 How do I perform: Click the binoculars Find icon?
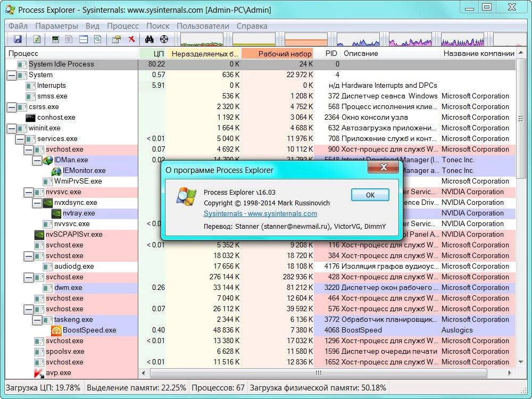click(149, 39)
